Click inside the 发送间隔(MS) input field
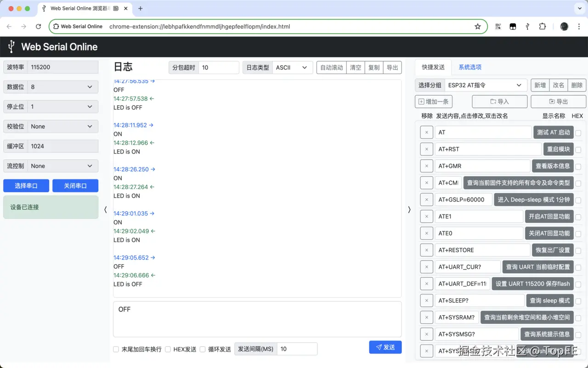This screenshot has height=368, width=588. 296,349
